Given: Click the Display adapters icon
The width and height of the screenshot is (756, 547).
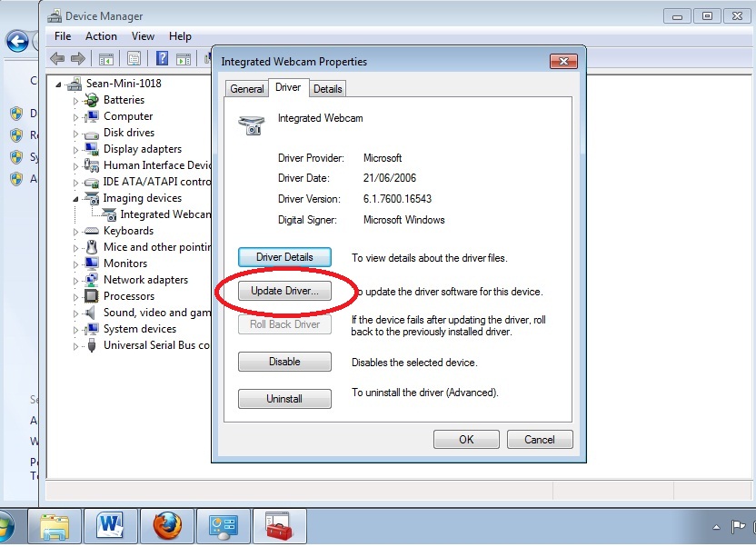Looking at the screenshot, I should tap(90, 148).
